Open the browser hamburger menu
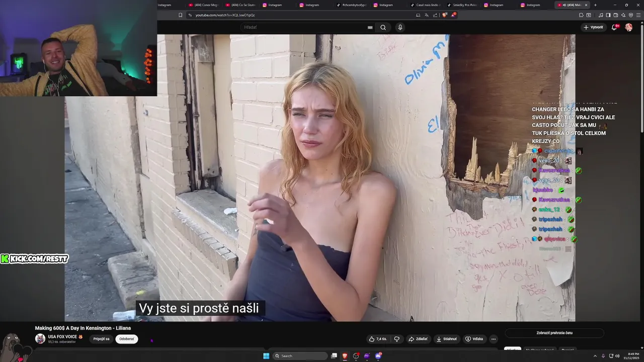Image resolution: width=644 pixels, height=362 pixels. pos(638,15)
